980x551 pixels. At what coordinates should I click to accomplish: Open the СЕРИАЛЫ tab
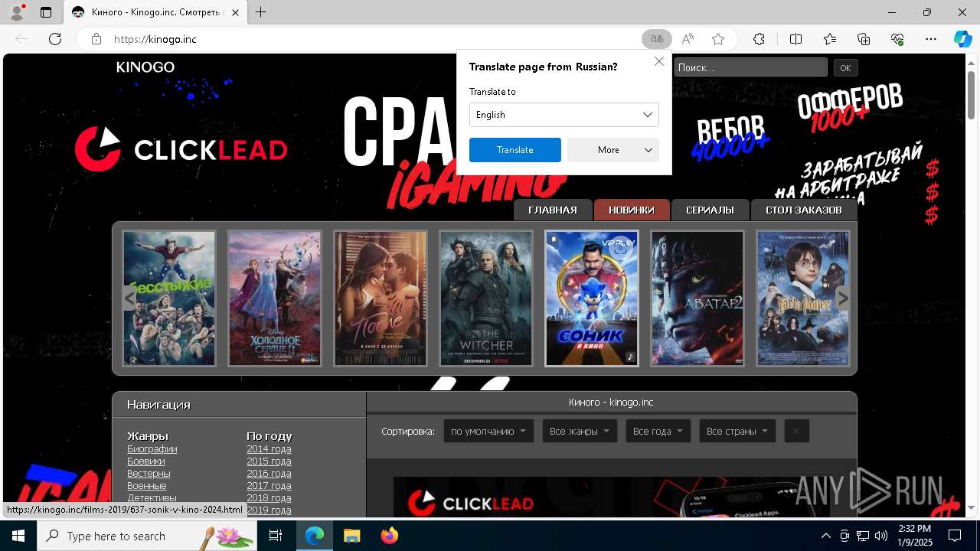tap(710, 210)
